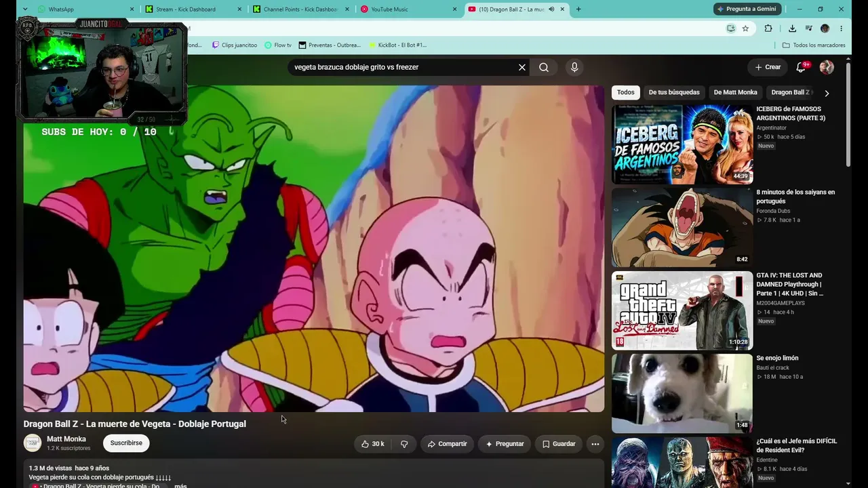Viewport: 868px width, 488px height.
Task: Click the Dragon Ball Z video player
Action: (314, 249)
